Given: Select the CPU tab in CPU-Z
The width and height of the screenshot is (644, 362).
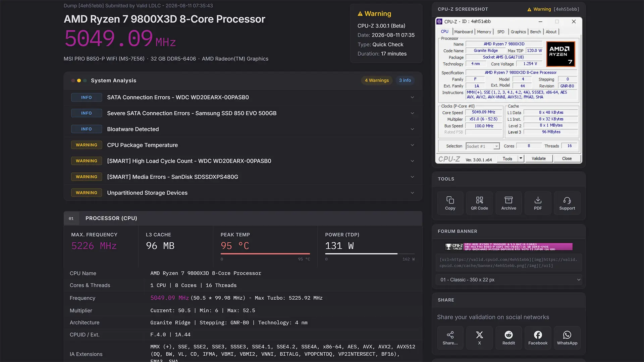Looking at the screenshot, I should pos(444,32).
